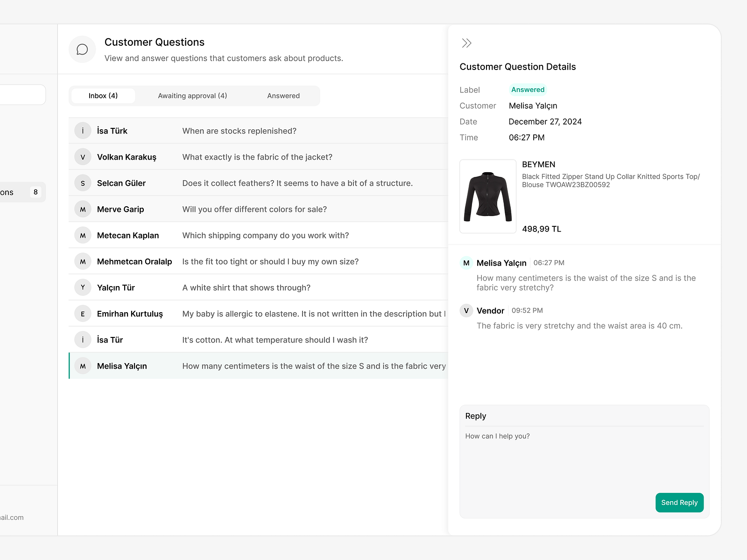This screenshot has width=747, height=560.
Task: Click Selcan Güler's avatar icon
Action: 83,183
